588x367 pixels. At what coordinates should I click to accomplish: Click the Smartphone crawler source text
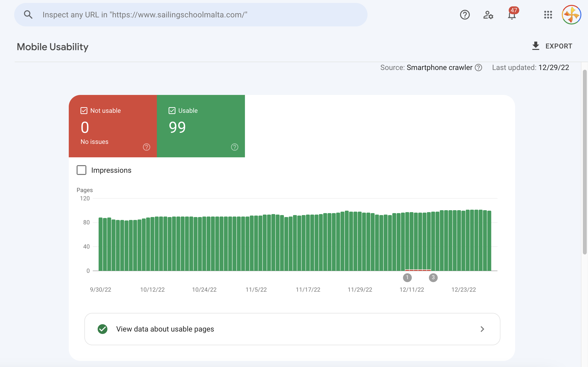click(x=439, y=68)
